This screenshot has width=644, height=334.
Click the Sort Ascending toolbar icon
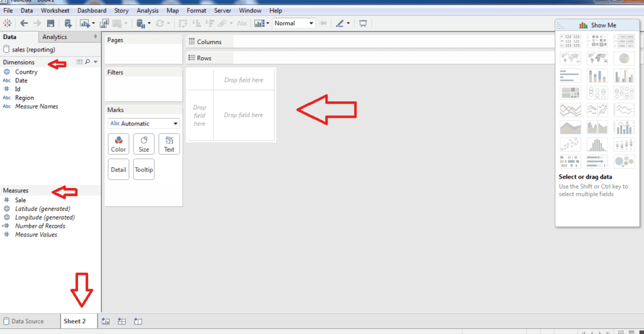(x=197, y=23)
